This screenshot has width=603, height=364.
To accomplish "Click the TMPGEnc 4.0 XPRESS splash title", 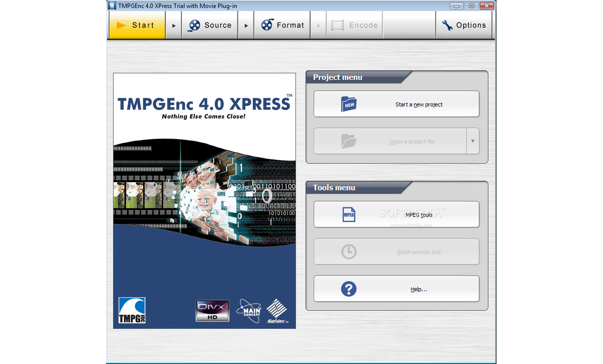I will (204, 103).
